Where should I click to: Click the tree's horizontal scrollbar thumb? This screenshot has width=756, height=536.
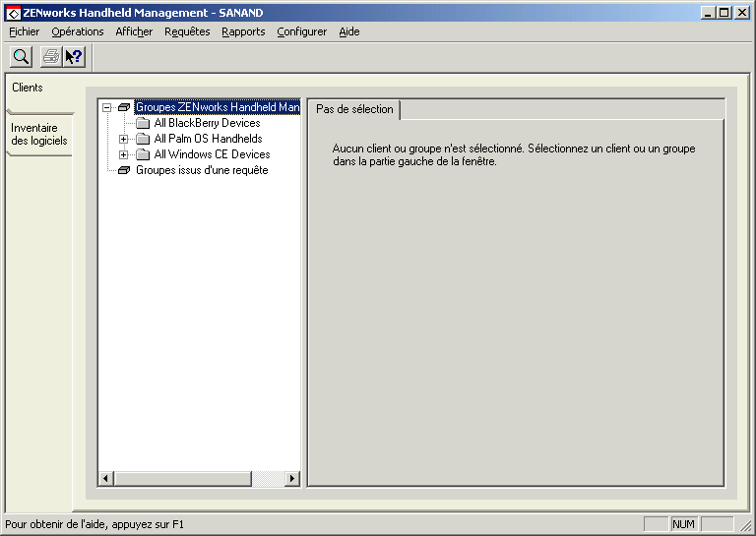point(183,479)
